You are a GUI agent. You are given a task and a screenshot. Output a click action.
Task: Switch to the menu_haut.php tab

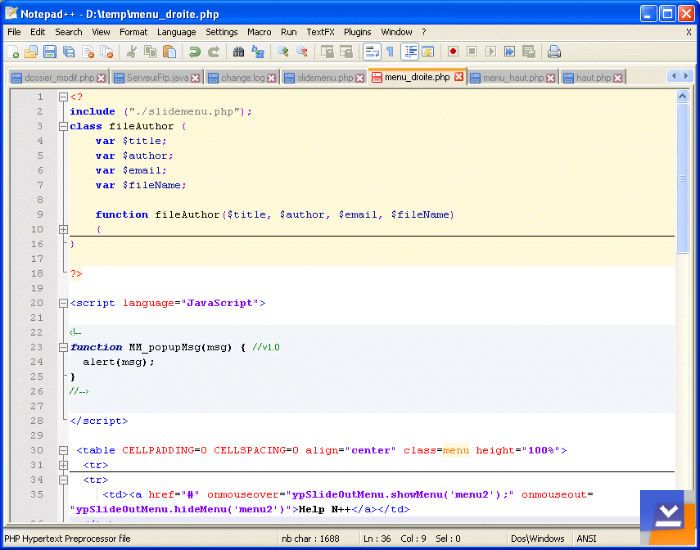coord(513,78)
